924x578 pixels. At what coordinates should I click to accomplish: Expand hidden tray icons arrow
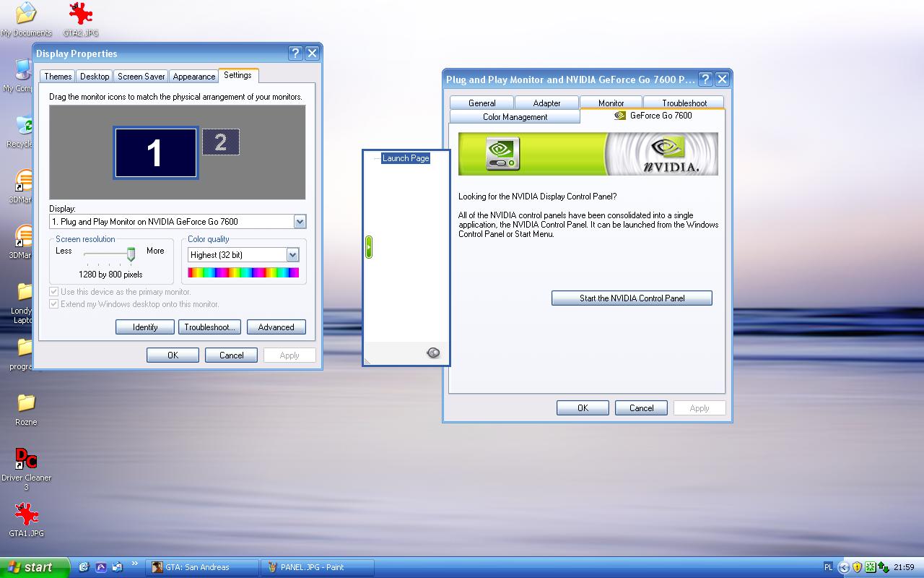[844, 567]
